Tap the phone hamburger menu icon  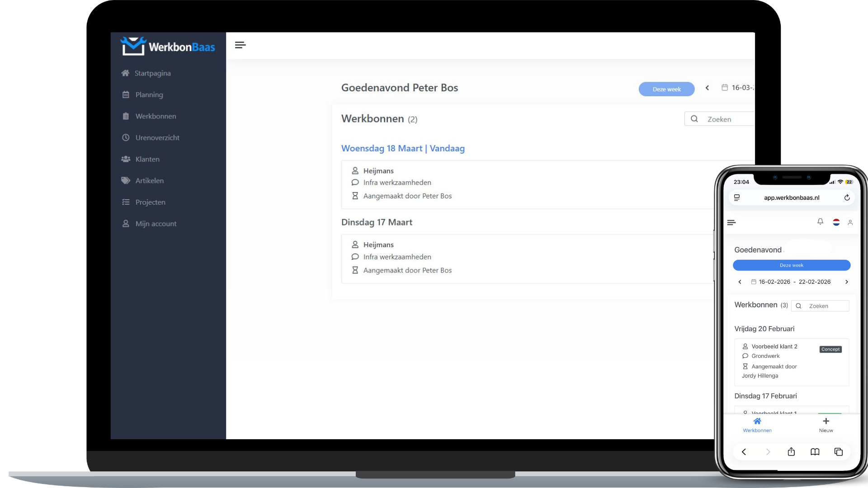731,222
